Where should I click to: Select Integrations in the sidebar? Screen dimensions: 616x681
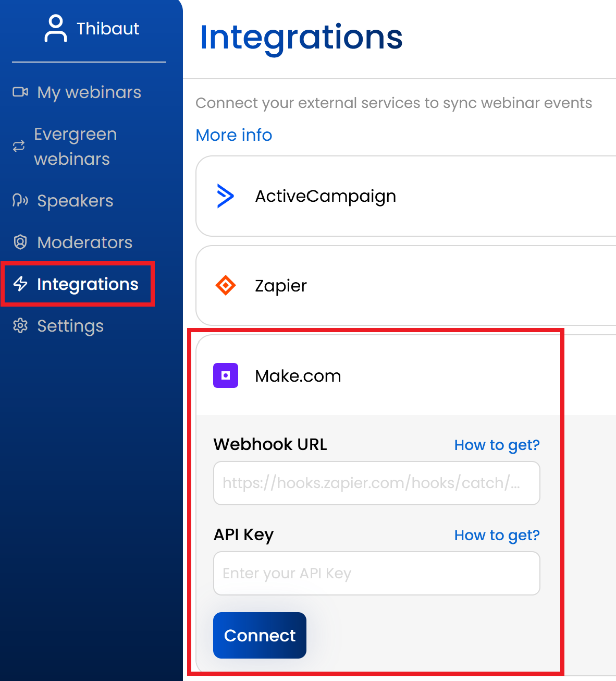pos(88,284)
